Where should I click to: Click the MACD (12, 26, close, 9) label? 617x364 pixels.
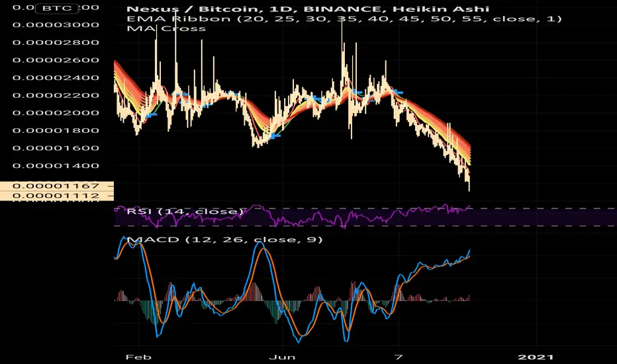pyautogui.click(x=224, y=240)
